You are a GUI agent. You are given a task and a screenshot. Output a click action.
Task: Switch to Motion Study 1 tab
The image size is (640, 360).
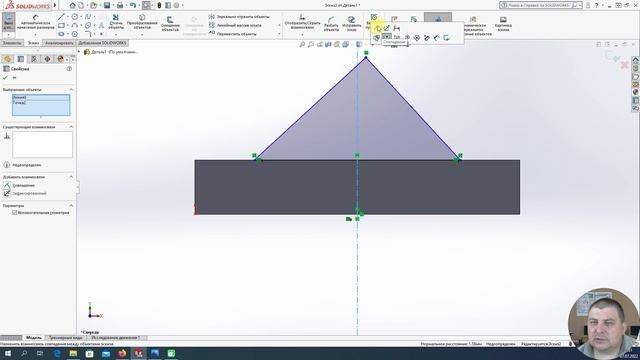(x=116, y=338)
